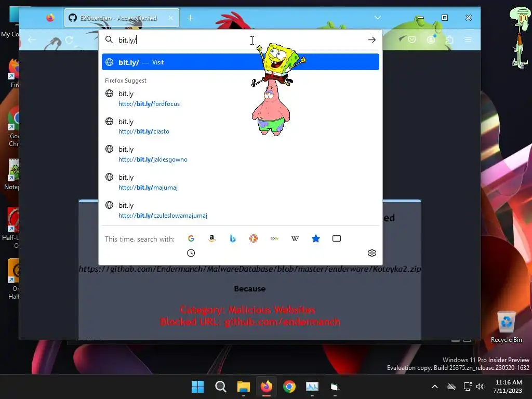The image size is (532, 399).
Task: Open suggestion http://bit.ly/jakiesgowno
Action: click(241, 154)
